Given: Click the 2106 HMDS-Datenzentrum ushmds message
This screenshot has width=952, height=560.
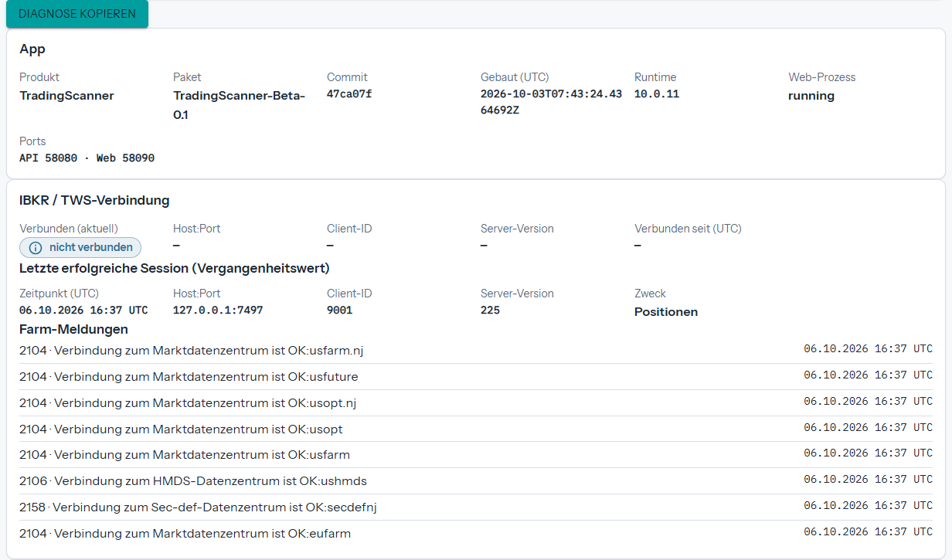Looking at the screenshot, I should pyautogui.click(x=193, y=481).
